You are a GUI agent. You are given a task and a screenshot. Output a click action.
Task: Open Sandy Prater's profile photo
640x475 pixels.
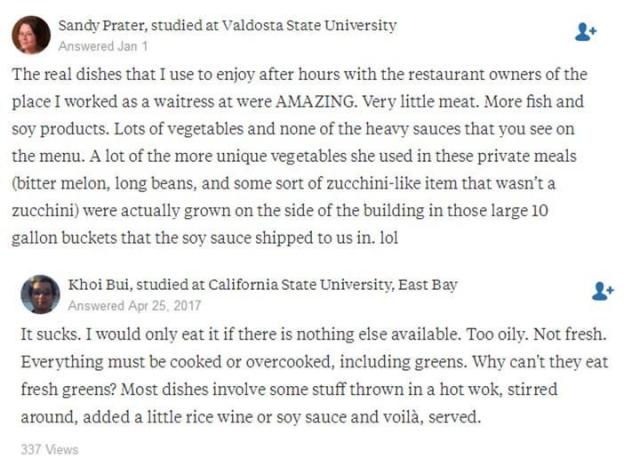[x=31, y=35]
